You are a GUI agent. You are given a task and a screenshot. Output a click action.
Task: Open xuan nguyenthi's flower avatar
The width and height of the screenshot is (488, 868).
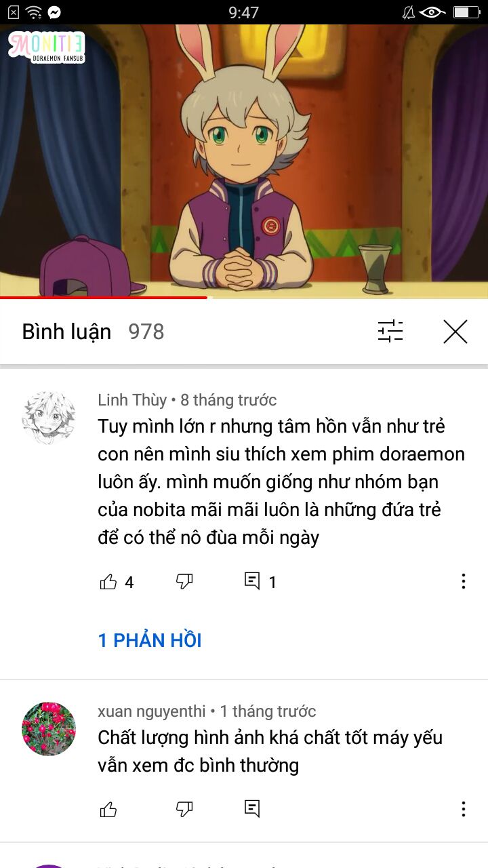point(49,728)
